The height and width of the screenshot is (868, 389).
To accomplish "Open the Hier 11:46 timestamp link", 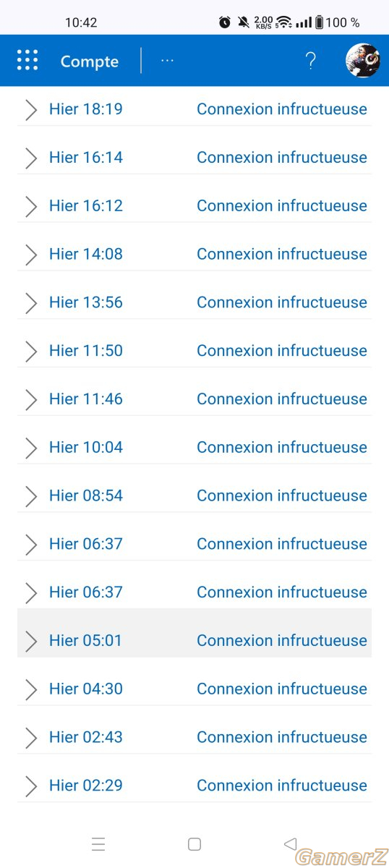I will point(86,399).
